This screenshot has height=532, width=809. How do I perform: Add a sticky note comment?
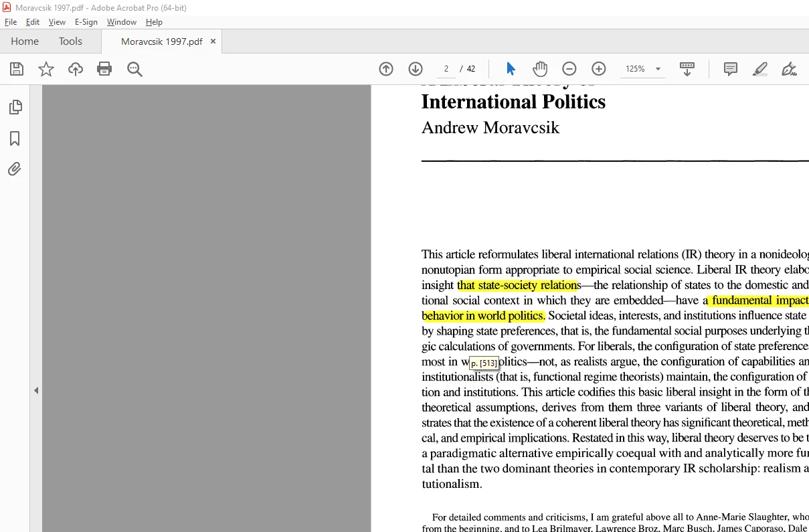click(731, 69)
